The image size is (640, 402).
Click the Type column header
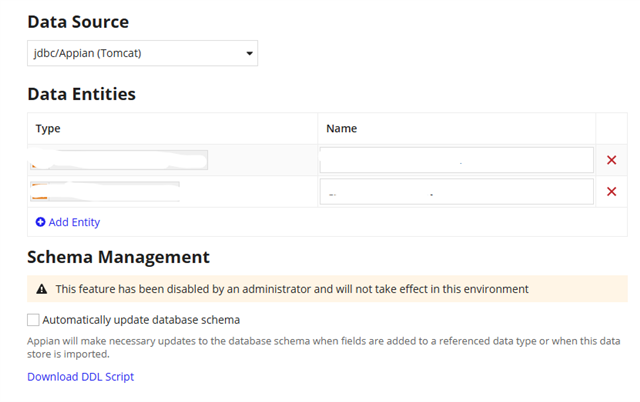(x=48, y=128)
